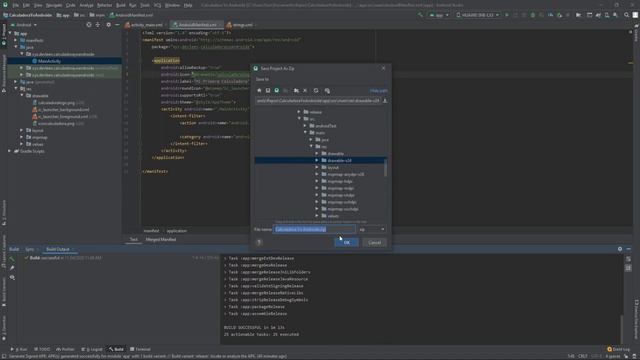Open the Logcat tool window
Viewport: 640px width, 360px height.
click(x=92, y=349)
